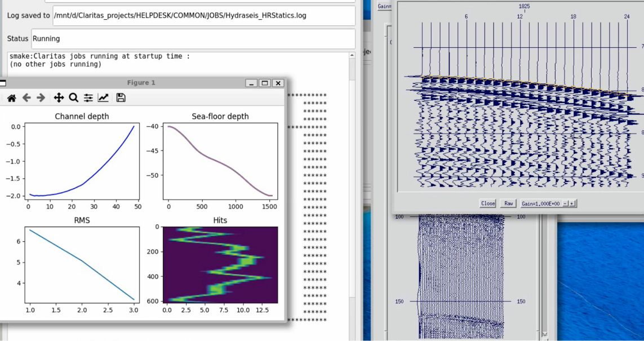Go forward to next plot view
The height and width of the screenshot is (341, 644).
click(x=41, y=98)
